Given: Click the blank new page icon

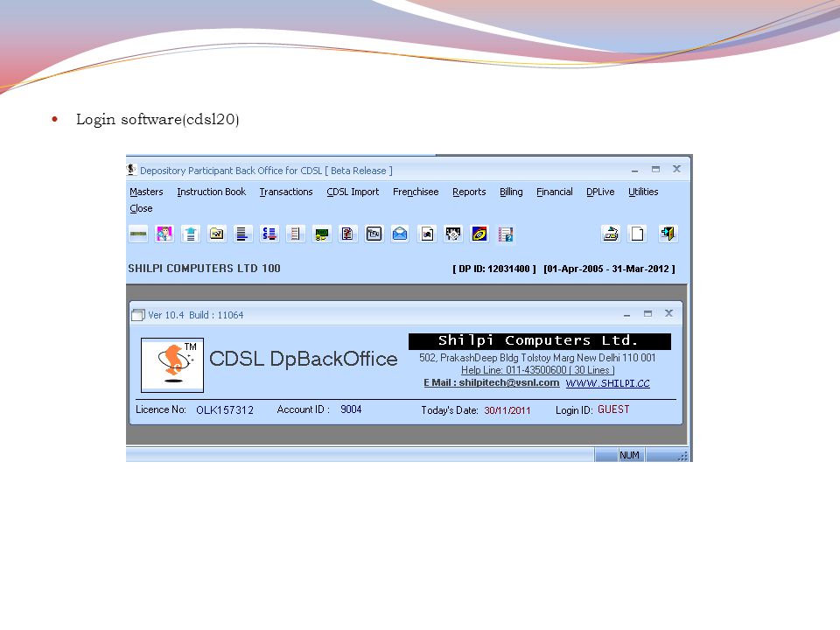Looking at the screenshot, I should [638, 234].
